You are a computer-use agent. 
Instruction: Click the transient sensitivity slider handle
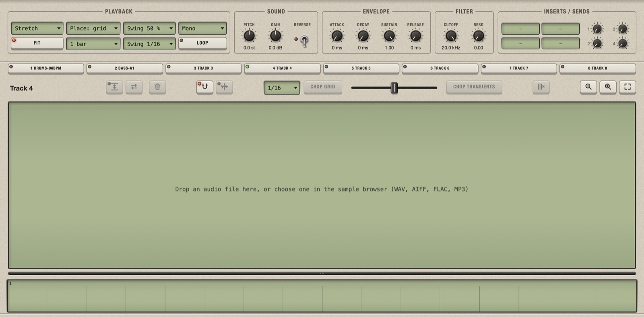pyautogui.click(x=394, y=88)
